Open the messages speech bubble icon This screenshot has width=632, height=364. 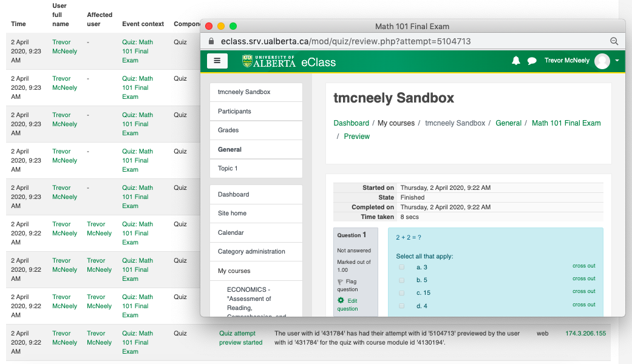coord(532,61)
